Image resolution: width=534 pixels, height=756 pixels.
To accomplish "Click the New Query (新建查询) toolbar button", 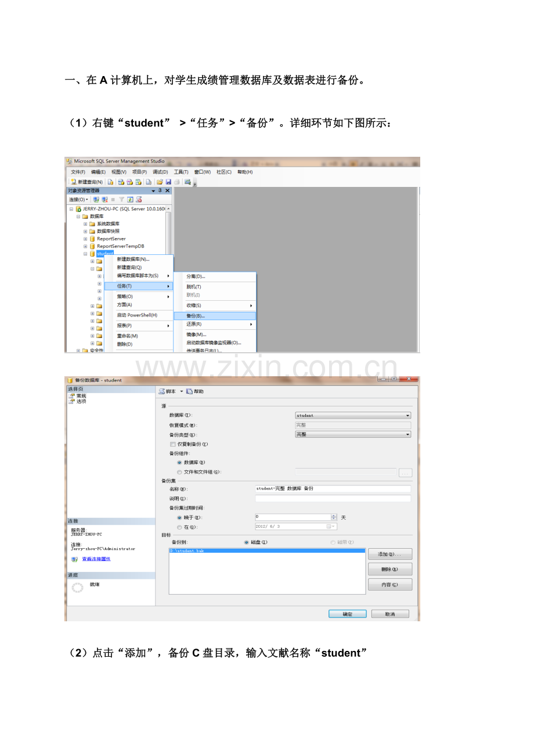I will (86, 182).
